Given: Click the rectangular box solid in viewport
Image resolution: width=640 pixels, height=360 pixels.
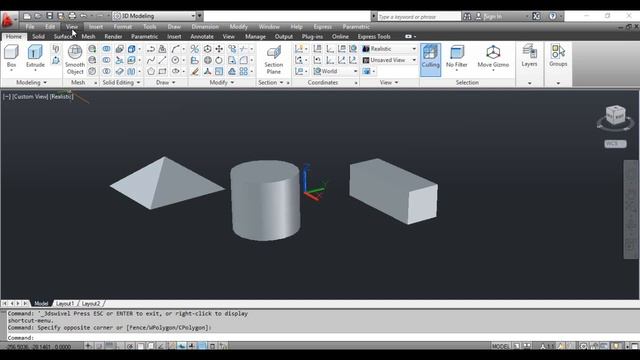Looking at the screenshot, I should (393, 191).
